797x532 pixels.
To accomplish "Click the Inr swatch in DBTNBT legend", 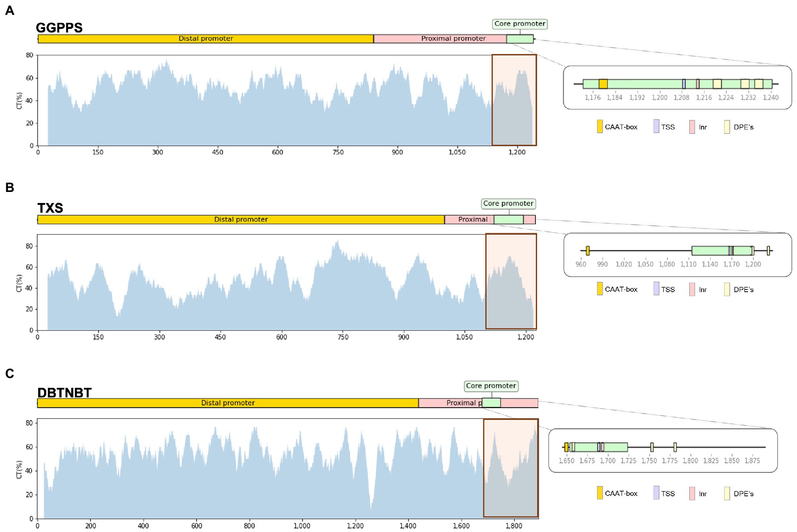I will (x=692, y=493).
